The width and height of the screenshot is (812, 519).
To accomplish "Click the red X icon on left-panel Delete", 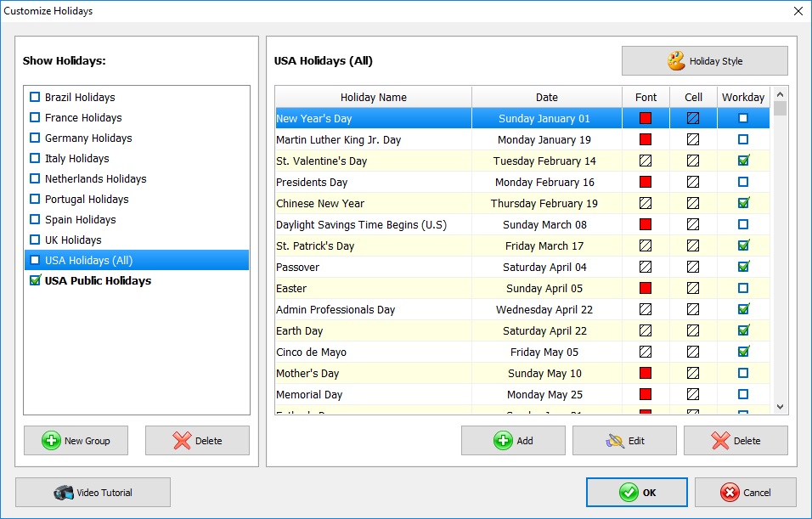I will point(182,441).
